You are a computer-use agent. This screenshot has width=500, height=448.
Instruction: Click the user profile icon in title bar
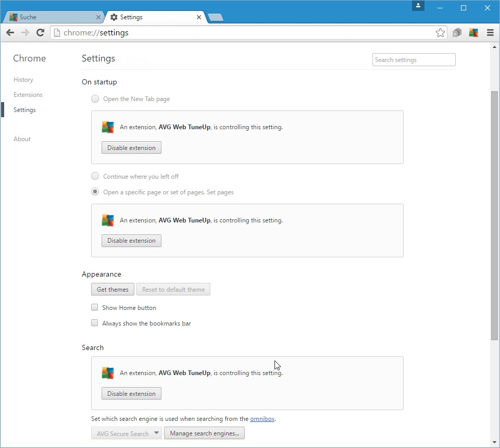coord(418,6)
